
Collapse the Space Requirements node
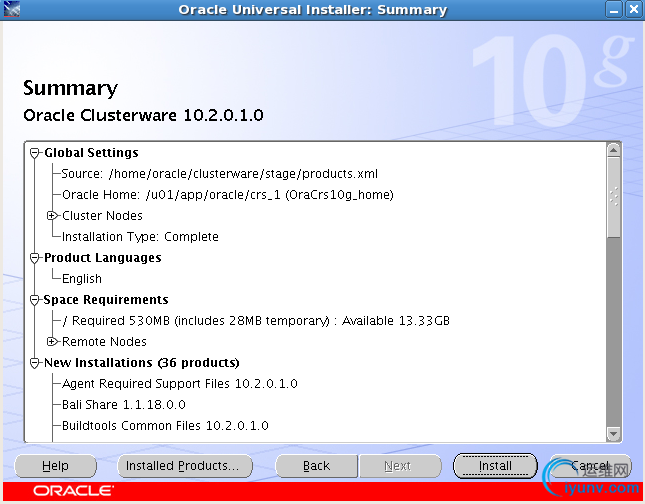pyautogui.click(x=35, y=300)
